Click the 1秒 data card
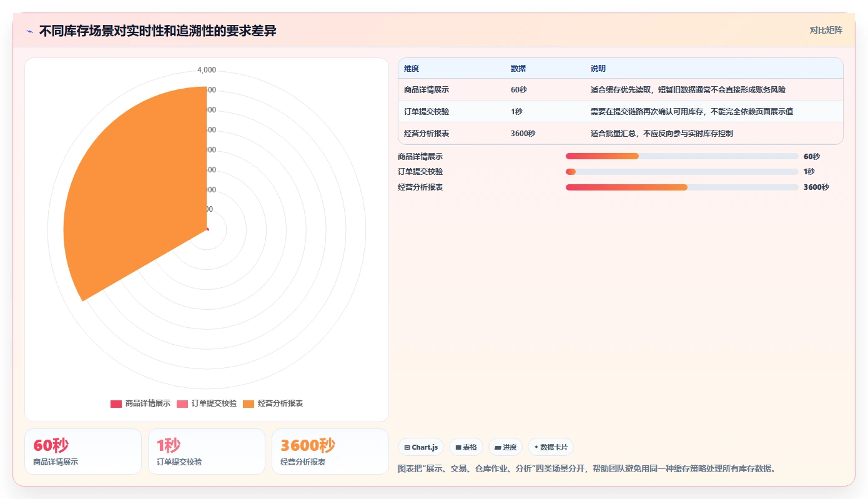This screenshot has height=499, width=868. [x=207, y=452]
